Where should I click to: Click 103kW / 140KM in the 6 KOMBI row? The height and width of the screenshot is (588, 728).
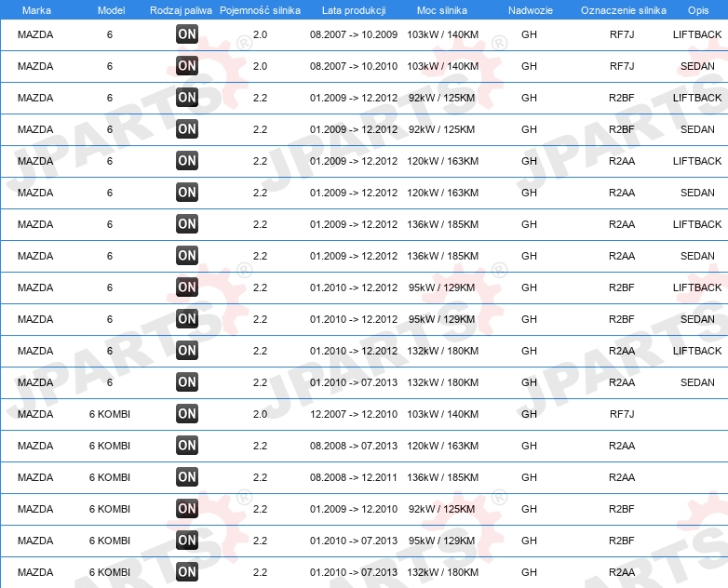pyautogui.click(x=442, y=414)
